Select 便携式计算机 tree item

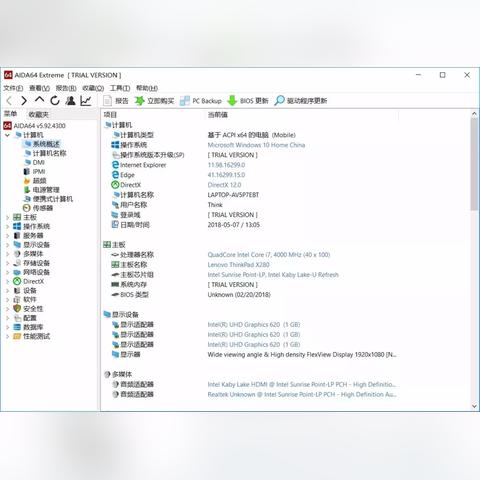click(53, 199)
